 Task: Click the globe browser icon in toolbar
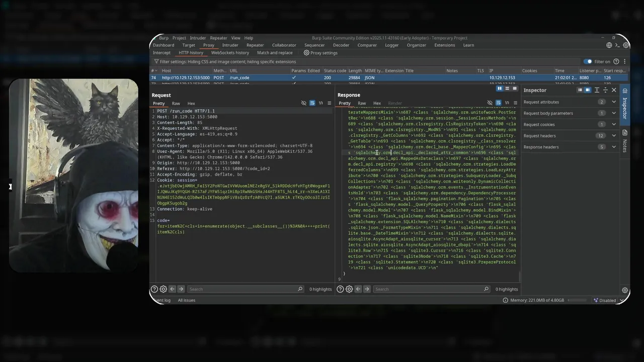(x=609, y=45)
